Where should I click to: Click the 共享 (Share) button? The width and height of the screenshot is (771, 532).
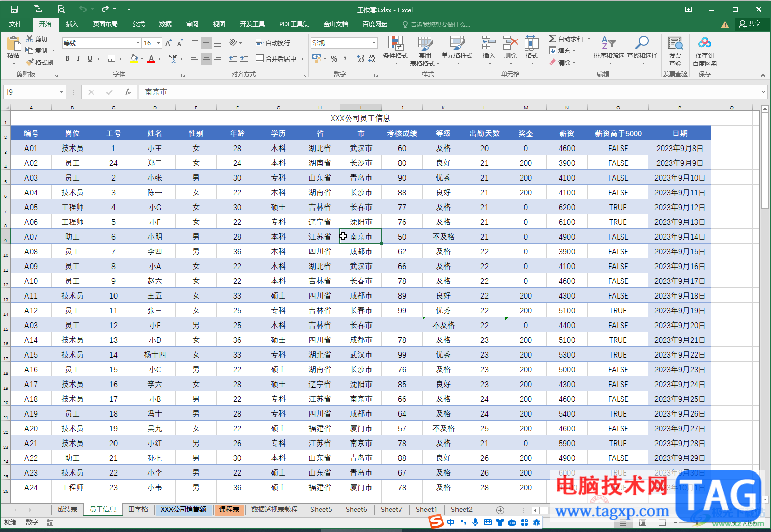point(750,24)
